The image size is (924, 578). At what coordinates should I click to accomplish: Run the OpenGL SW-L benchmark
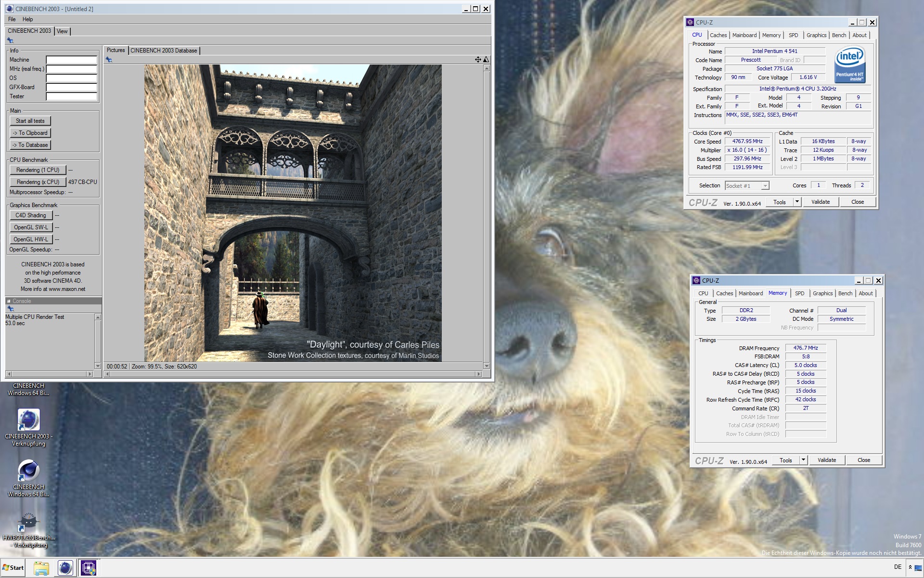[x=30, y=227]
